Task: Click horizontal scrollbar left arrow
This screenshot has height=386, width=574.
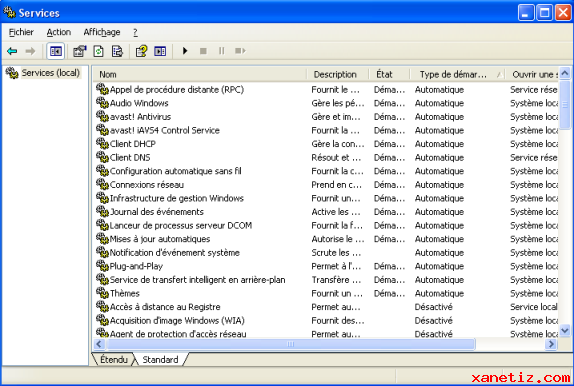Action: [x=99, y=344]
